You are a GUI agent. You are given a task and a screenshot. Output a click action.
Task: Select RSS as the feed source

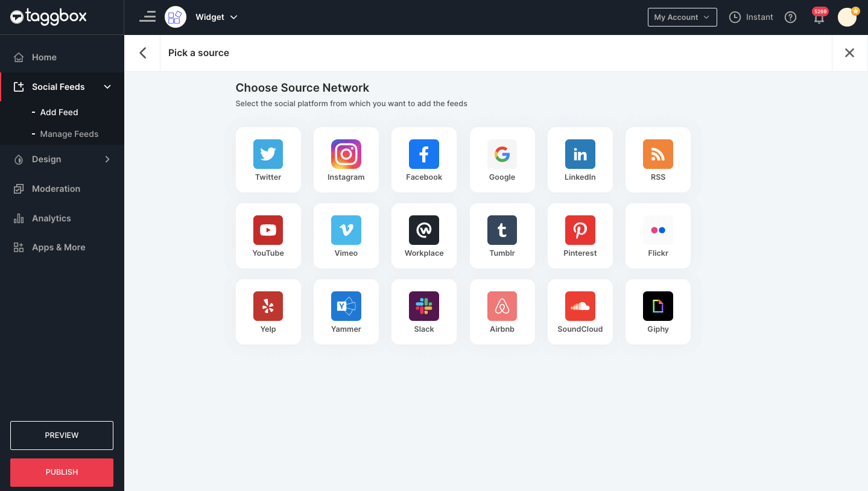[657, 159]
